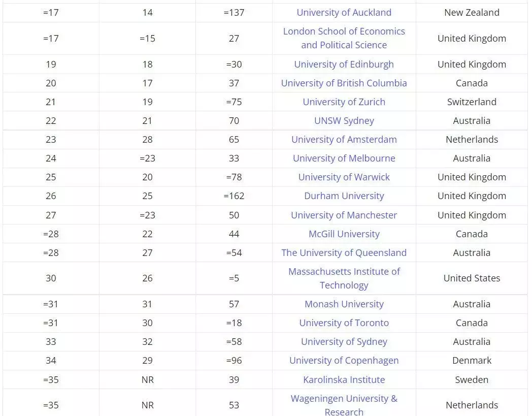Viewport: 532px width, 416px height.
Task: Open the University of Auckland link
Action: [344, 13]
